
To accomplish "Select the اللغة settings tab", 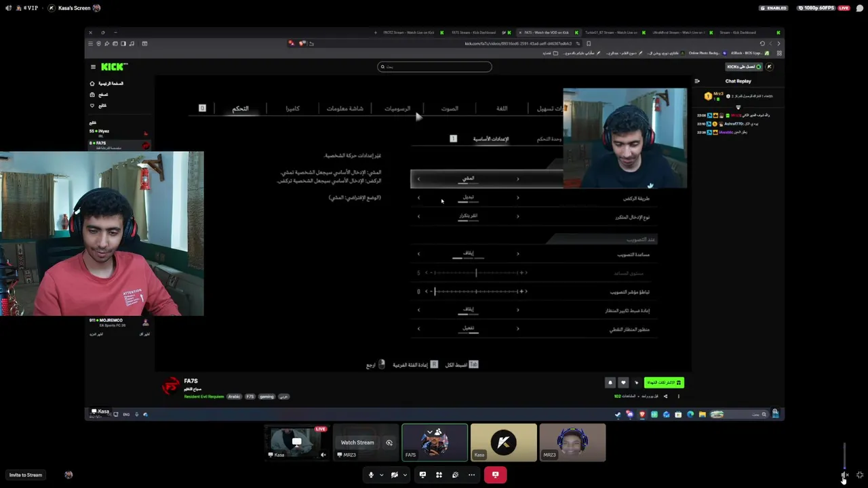I will (x=502, y=108).
